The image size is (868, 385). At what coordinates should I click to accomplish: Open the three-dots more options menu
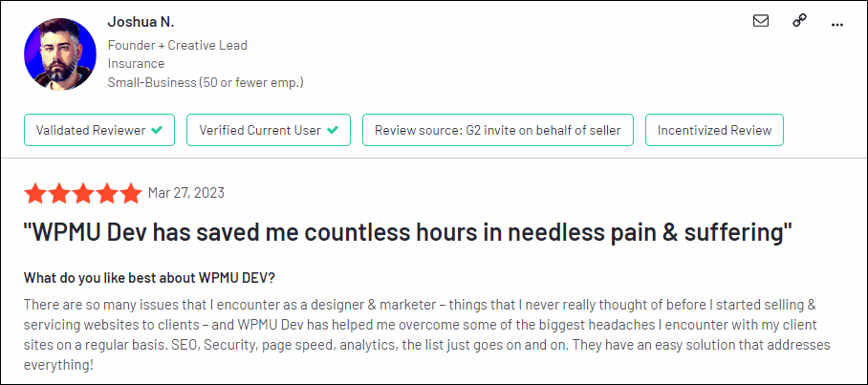coord(837,24)
